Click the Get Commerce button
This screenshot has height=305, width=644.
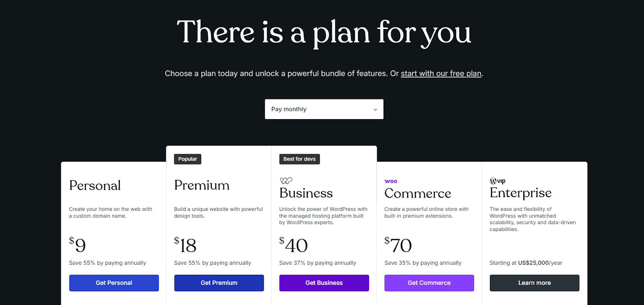[x=429, y=282]
